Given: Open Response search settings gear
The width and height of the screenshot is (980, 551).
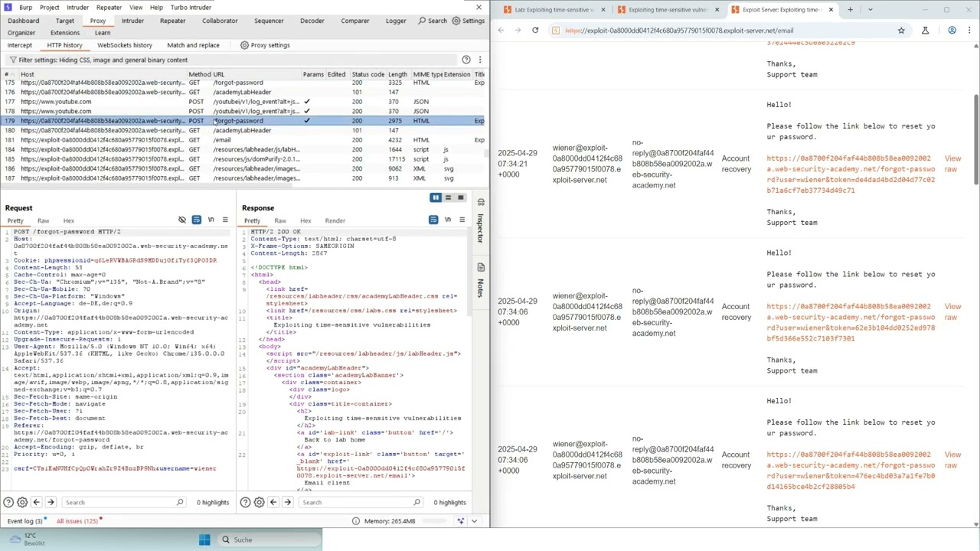Looking at the screenshot, I should pyautogui.click(x=259, y=503).
